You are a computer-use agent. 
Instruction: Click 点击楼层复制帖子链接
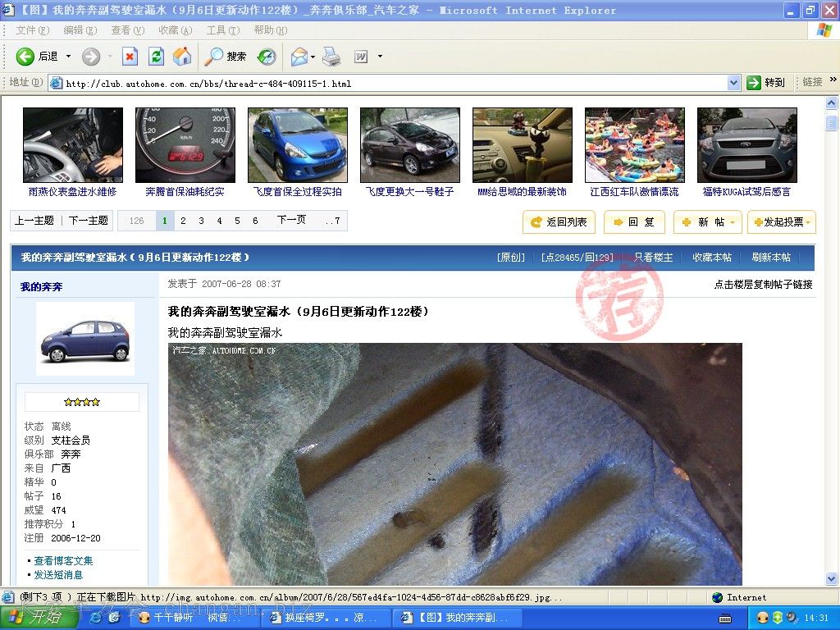[764, 285]
